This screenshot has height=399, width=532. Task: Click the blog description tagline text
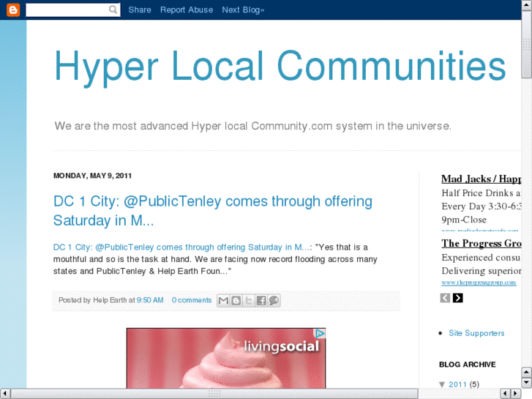pyautogui.click(x=252, y=126)
